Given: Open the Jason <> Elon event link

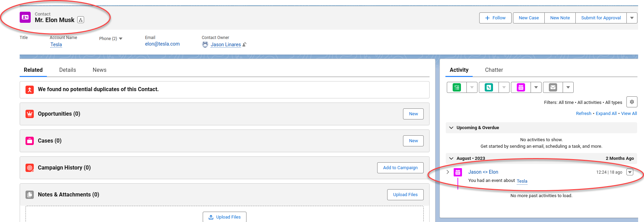Looking at the screenshot, I should (483, 172).
